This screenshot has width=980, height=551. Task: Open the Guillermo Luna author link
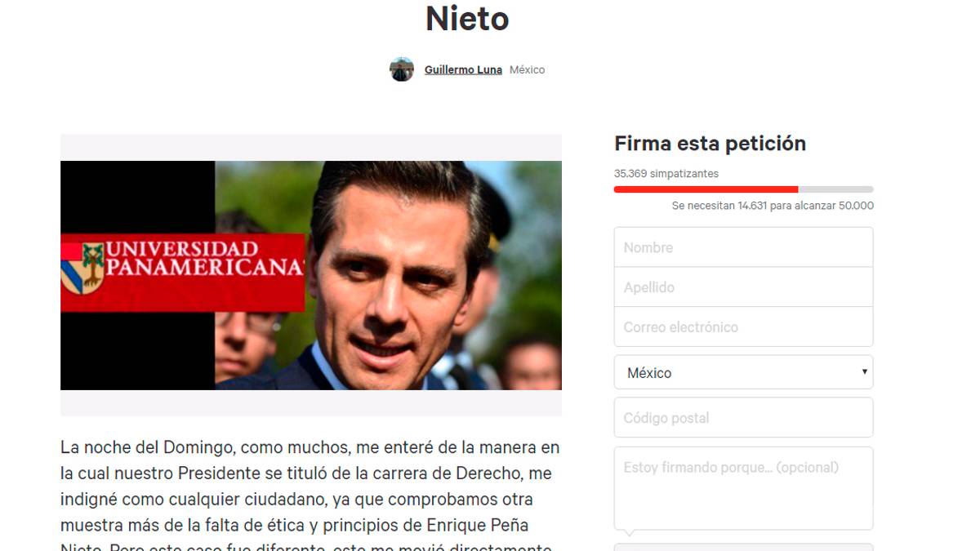463,70
